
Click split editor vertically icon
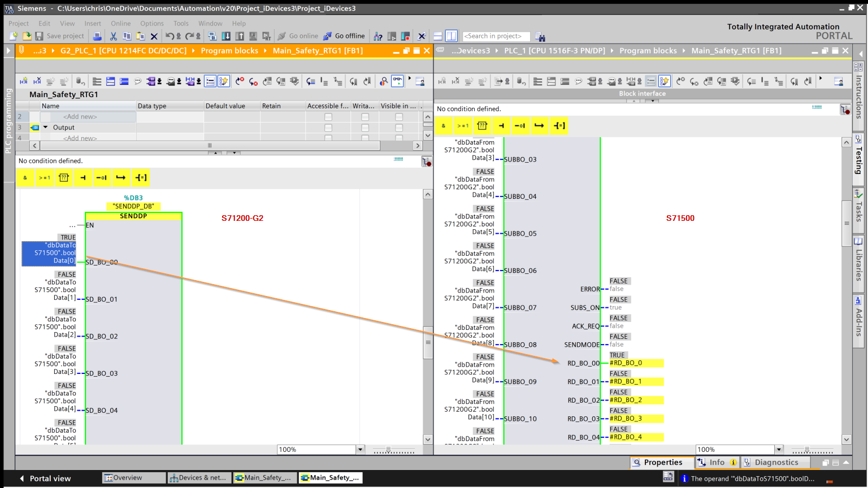pos(451,36)
